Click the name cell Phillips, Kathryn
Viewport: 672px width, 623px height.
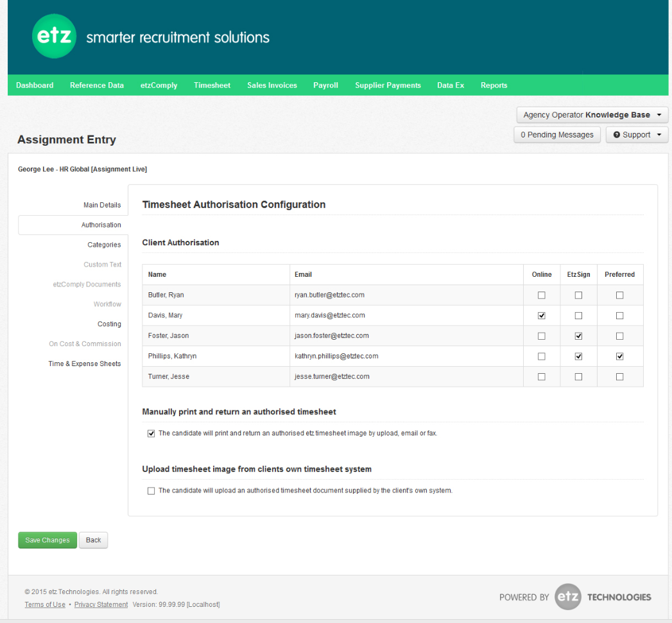pos(216,356)
